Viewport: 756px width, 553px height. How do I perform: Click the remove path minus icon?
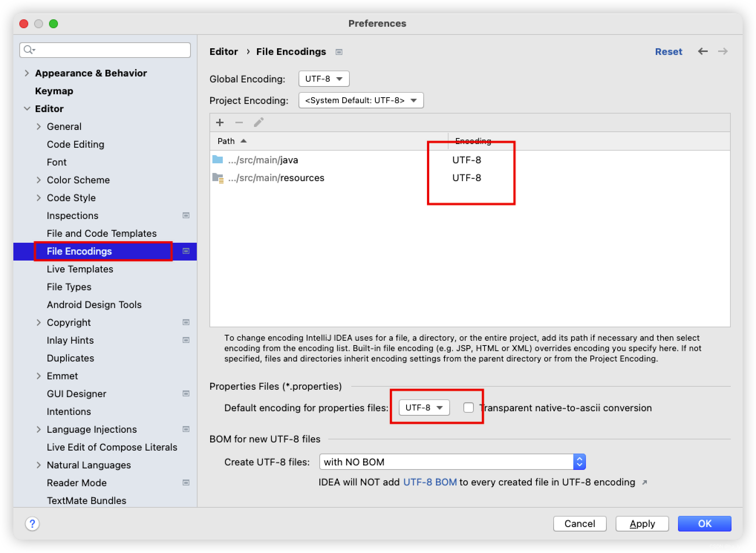click(239, 122)
